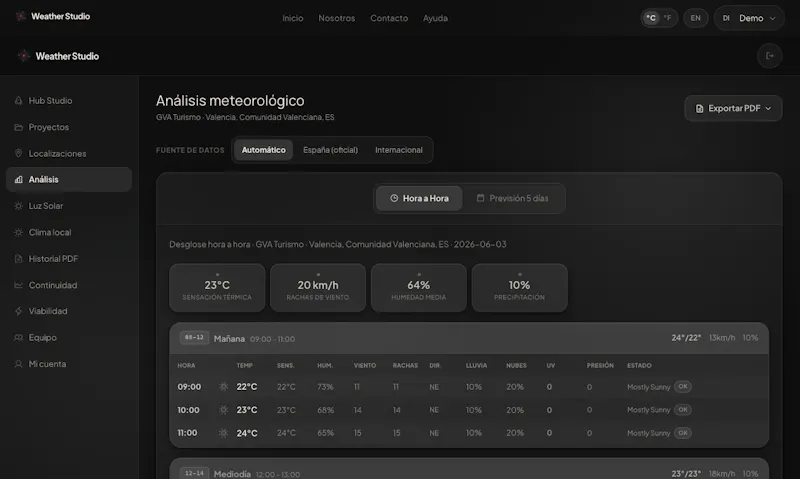Click the sunny weather icon for 10:00

pos(223,410)
